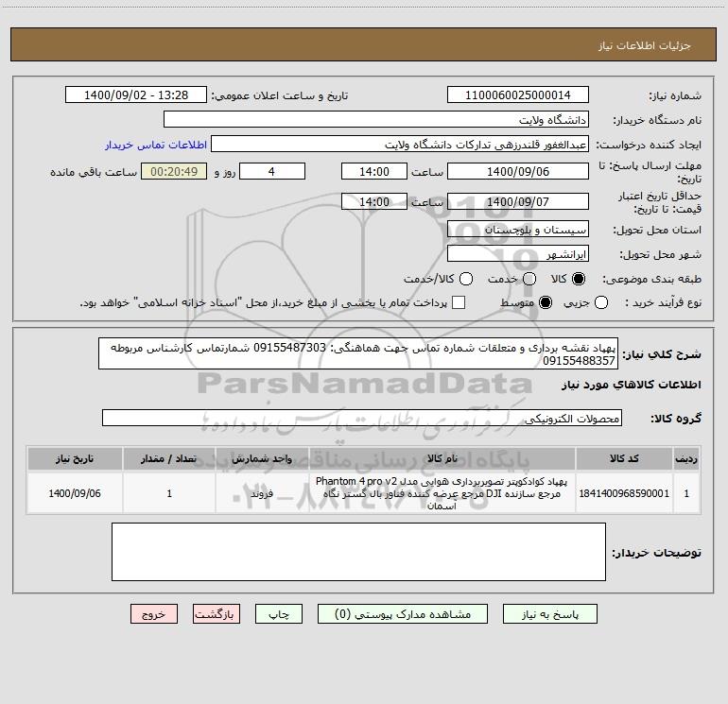Click the announcement date field 1400/09/02 - 13:28
The height and width of the screenshot is (704, 728).
[136, 95]
